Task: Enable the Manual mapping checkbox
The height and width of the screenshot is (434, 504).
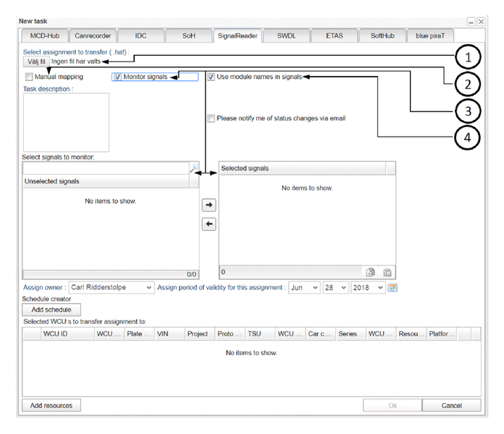Action: point(29,77)
